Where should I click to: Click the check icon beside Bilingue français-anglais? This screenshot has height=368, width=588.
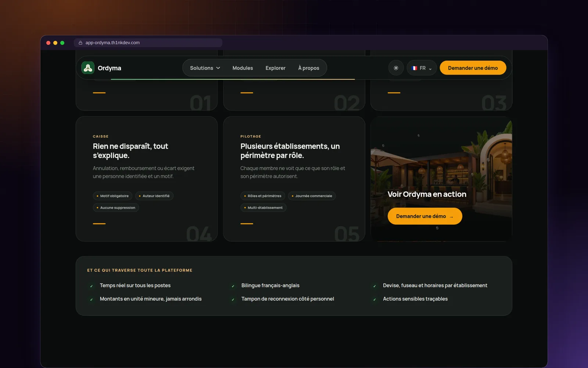coord(233,286)
